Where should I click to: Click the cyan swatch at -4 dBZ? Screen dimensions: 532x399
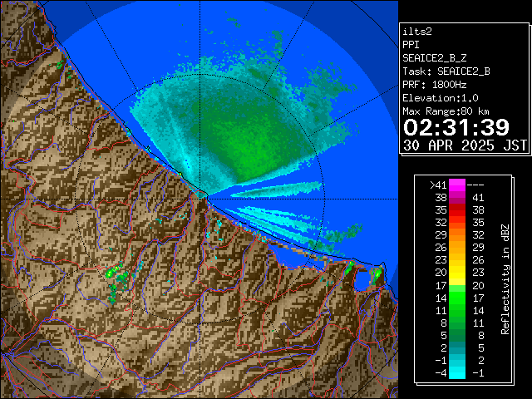coord(457,372)
